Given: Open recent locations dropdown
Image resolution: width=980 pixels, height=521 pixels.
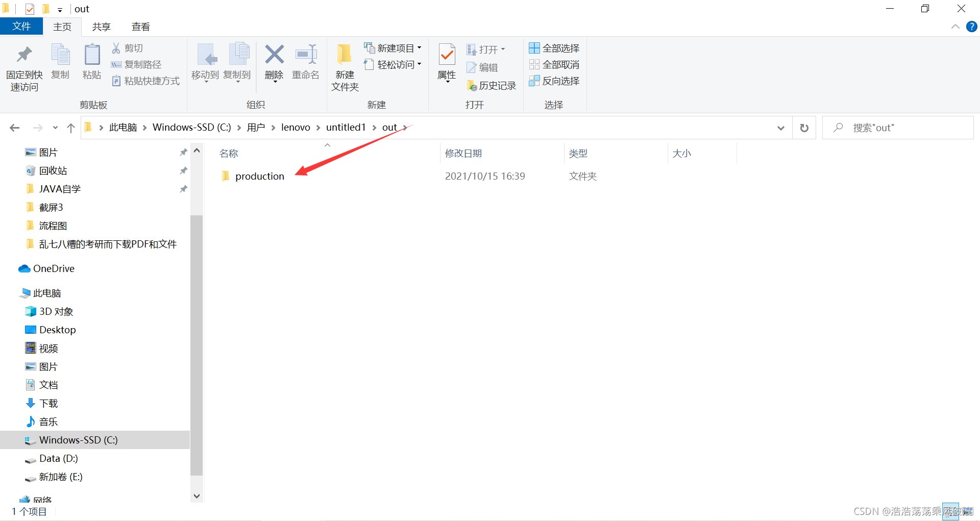Looking at the screenshot, I should [55, 128].
